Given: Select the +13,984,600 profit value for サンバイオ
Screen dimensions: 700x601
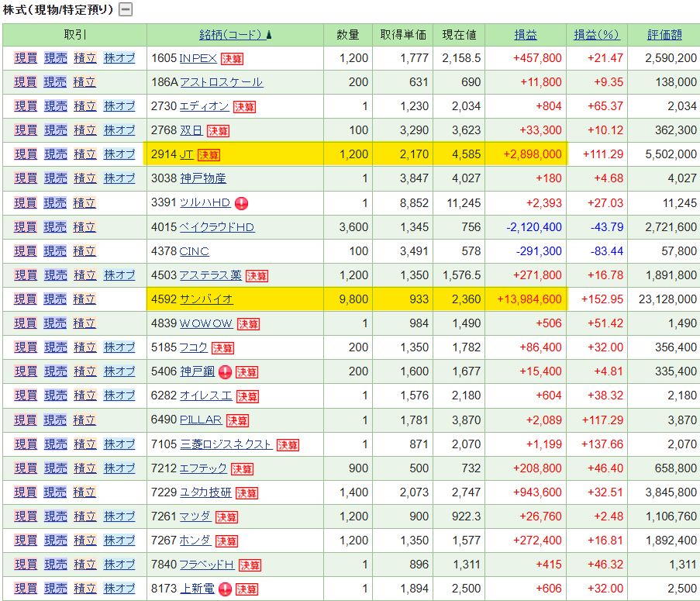Looking at the screenshot, I should [x=529, y=300].
